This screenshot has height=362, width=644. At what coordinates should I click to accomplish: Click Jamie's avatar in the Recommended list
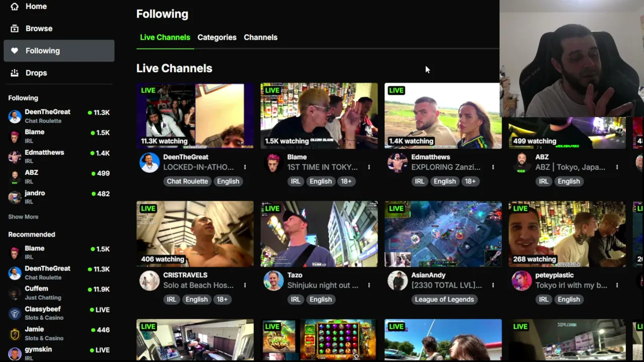coord(15,334)
